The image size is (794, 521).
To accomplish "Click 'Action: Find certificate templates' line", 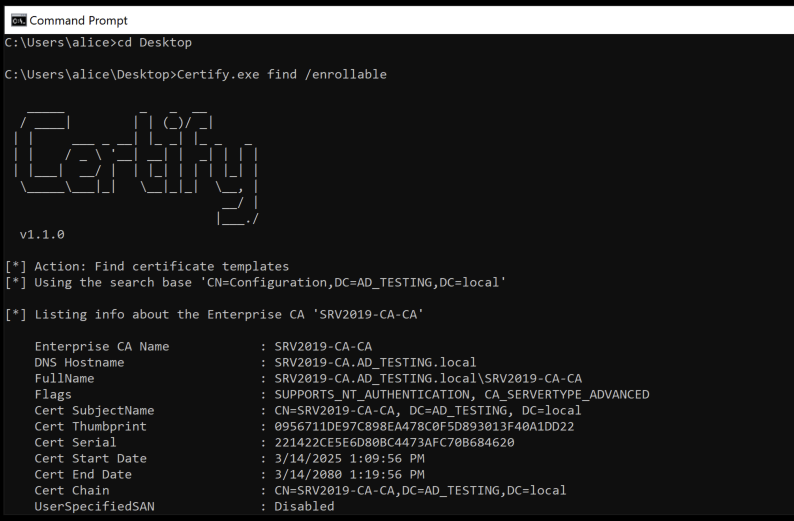I will click(x=147, y=266).
